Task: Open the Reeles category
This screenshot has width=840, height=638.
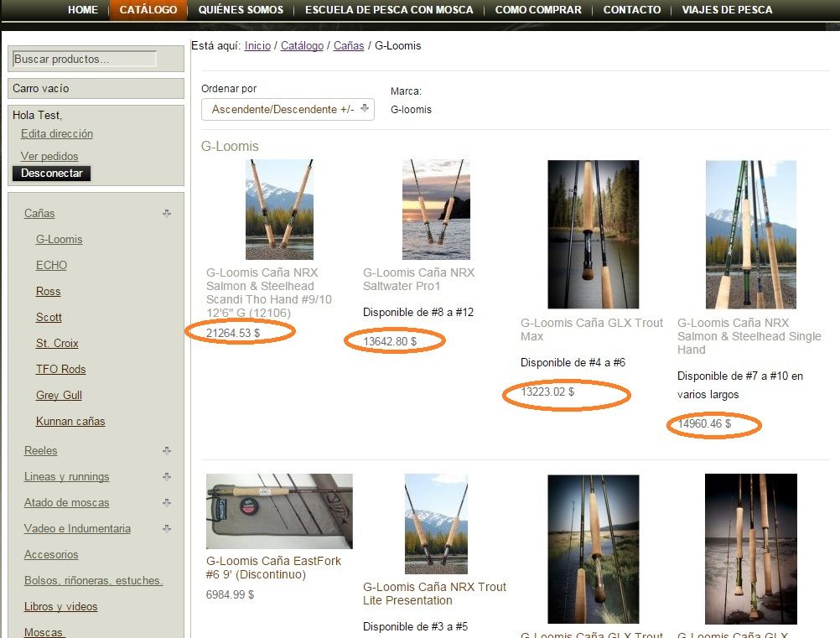Action: click(41, 450)
